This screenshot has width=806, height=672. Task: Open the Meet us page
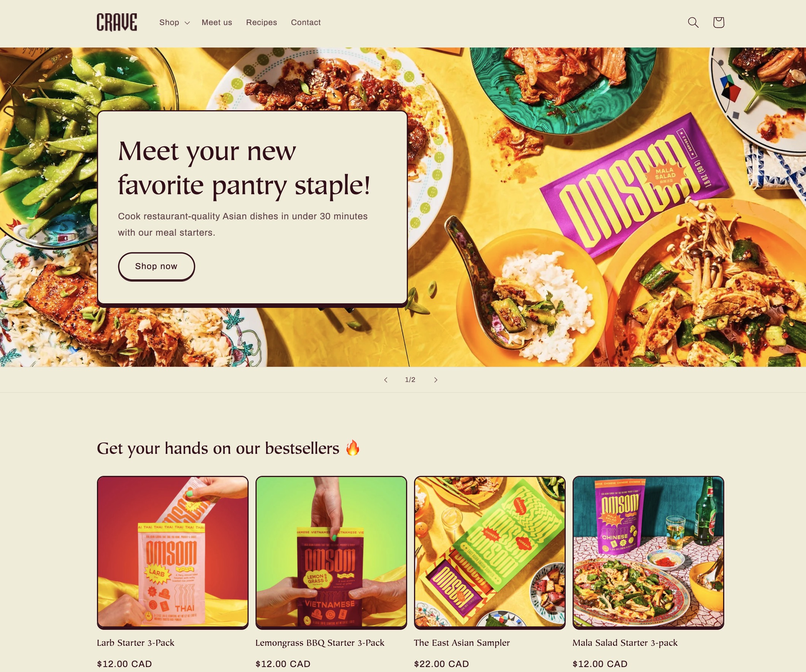pyautogui.click(x=217, y=22)
